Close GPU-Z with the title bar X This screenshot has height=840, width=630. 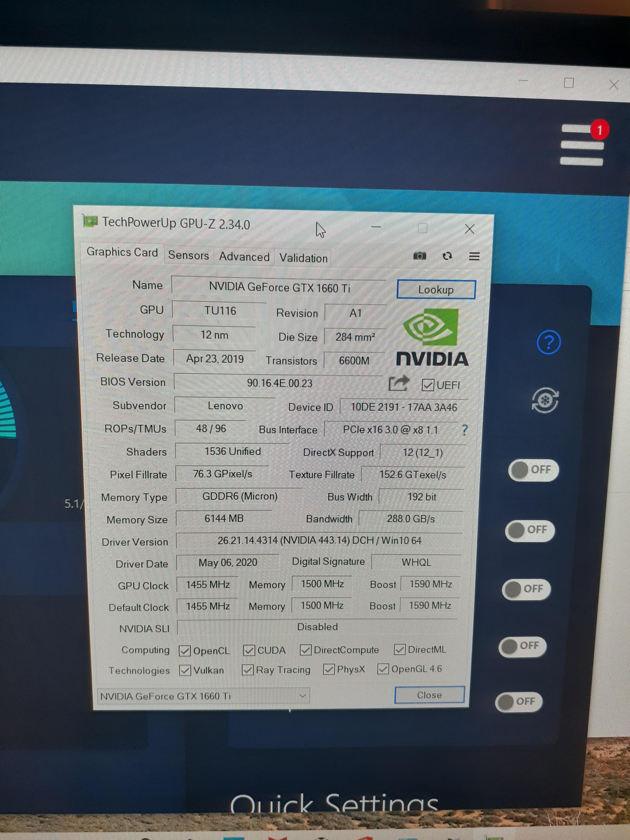pyautogui.click(x=470, y=229)
